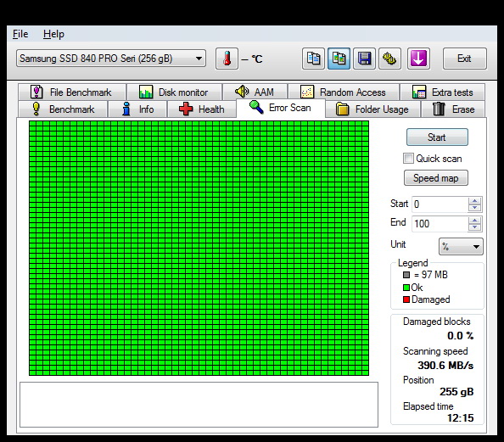The image size is (504, 442).
Task: Click the purple minimize-to-tray arrow icon
Action: tap(418, 59)
